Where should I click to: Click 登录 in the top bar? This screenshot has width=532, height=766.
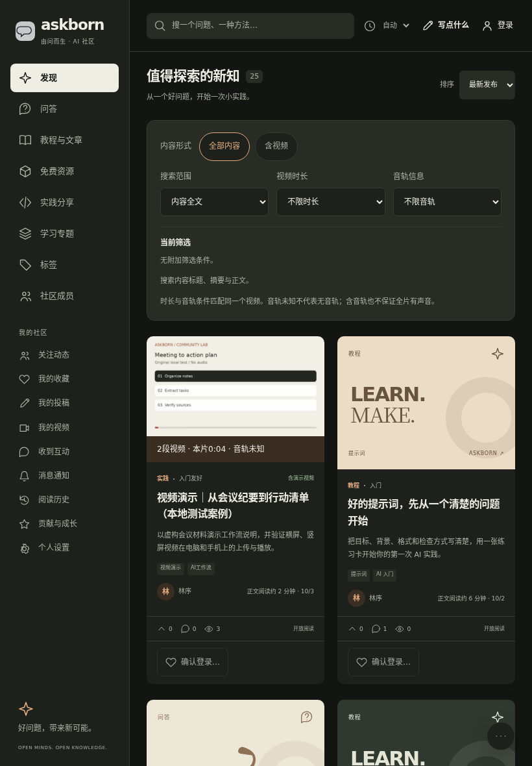tap(498, 25)
